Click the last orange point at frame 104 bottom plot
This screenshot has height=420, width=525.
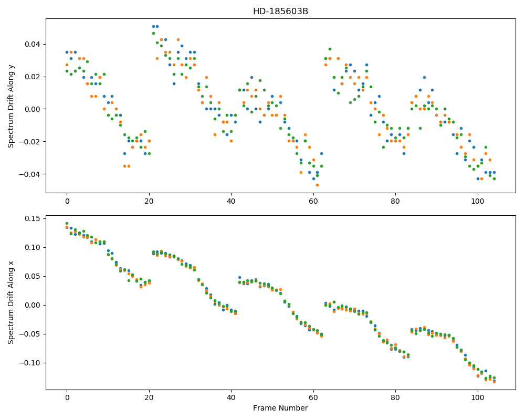click(x=494, y=382)
